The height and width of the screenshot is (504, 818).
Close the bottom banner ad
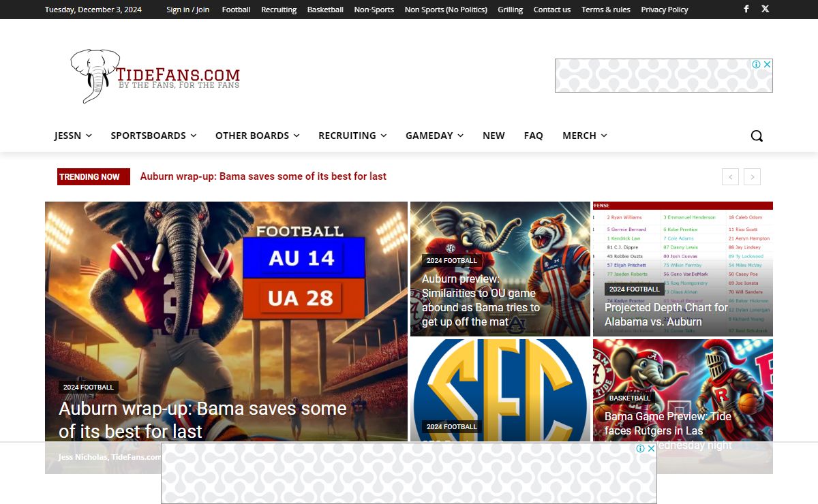point(651,449)
